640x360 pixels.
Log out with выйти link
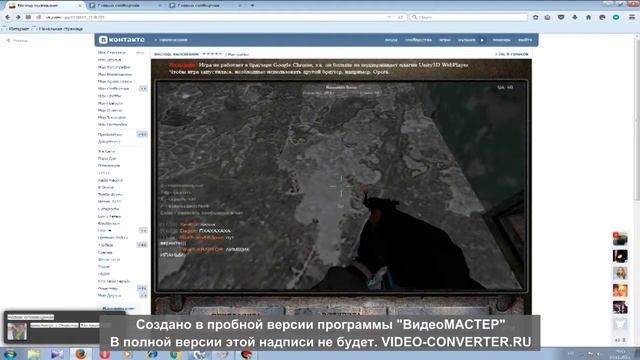pos(525,40)
